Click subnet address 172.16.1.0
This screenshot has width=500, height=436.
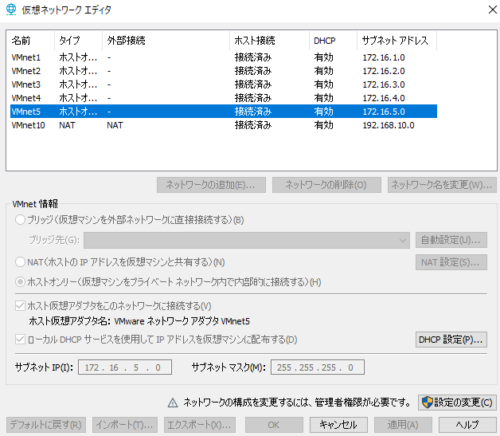(384, 58)
